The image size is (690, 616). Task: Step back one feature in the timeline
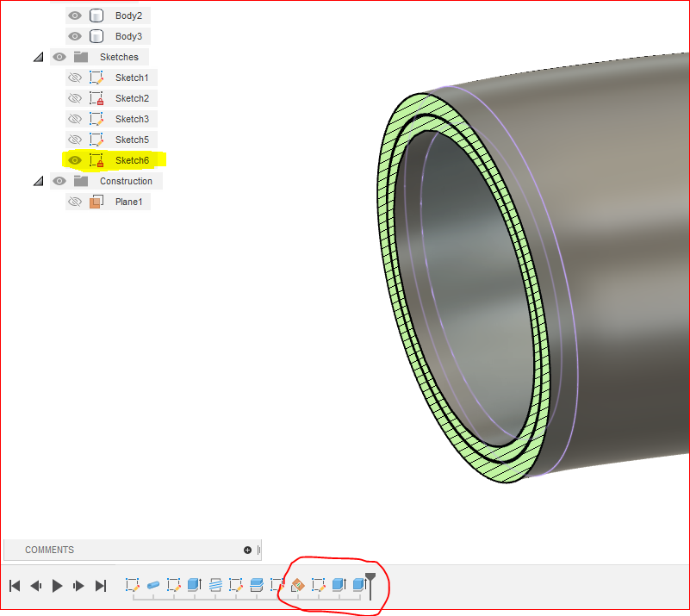[35, 585]
